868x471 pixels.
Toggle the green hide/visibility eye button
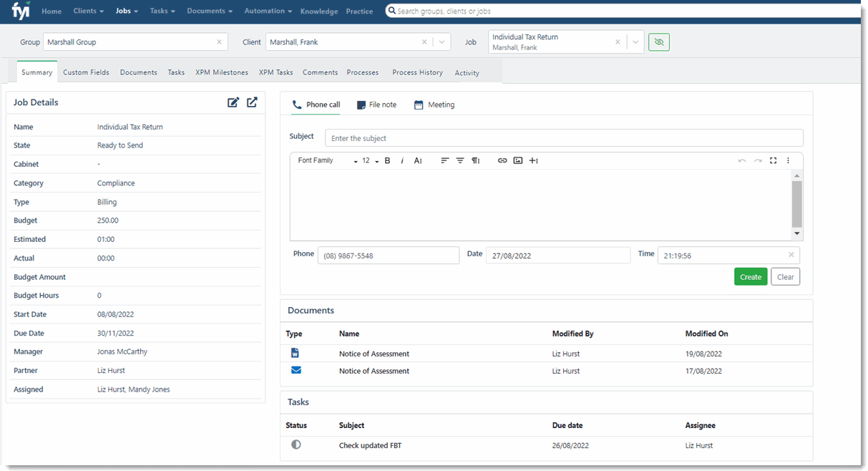(659, 42)
